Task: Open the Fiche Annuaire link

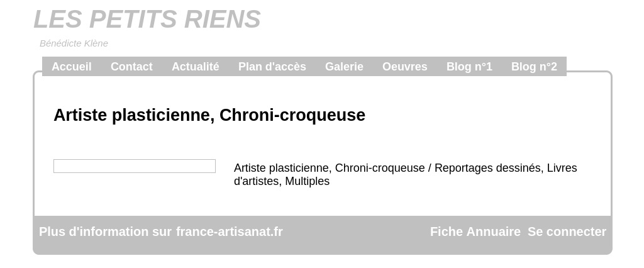Action: [x=475, y=232]
